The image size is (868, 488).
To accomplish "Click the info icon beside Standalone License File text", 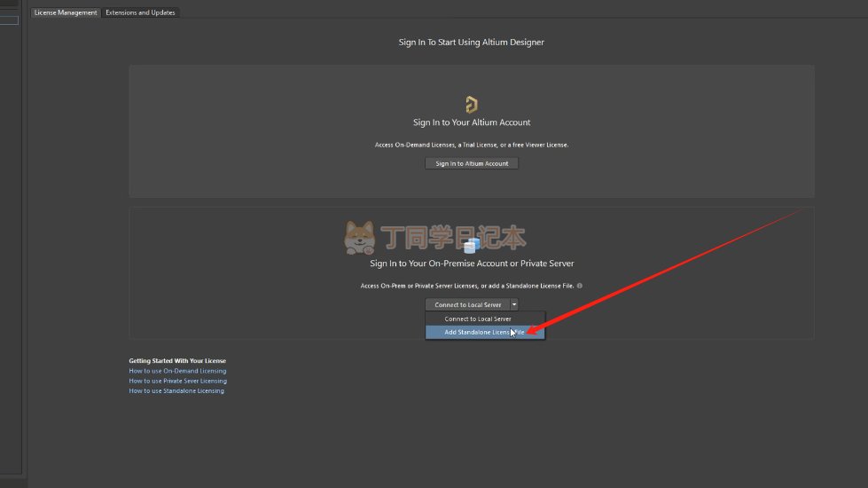I will click(579, 286).
